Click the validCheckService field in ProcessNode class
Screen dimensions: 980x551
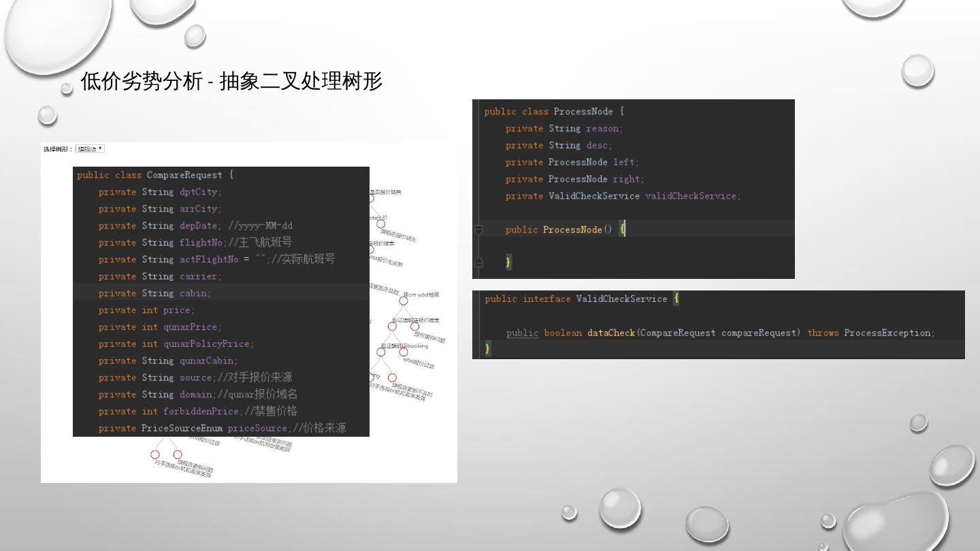[x=691, y=196]
